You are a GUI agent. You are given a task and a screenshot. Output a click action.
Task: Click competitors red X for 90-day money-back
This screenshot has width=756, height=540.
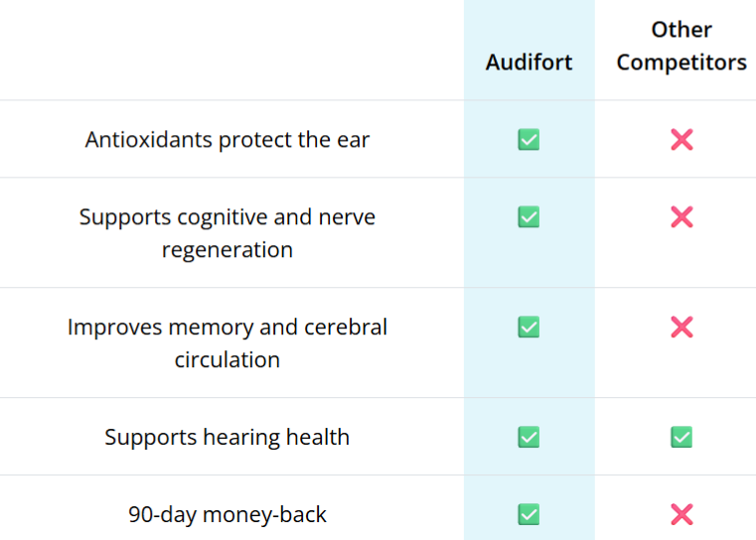(x=681, y=514)
